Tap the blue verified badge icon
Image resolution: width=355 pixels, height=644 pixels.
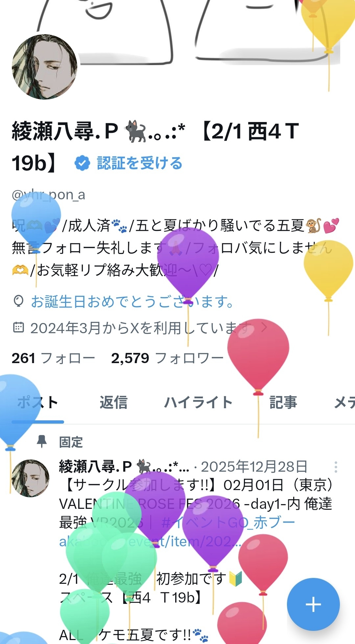coord(82,163)
